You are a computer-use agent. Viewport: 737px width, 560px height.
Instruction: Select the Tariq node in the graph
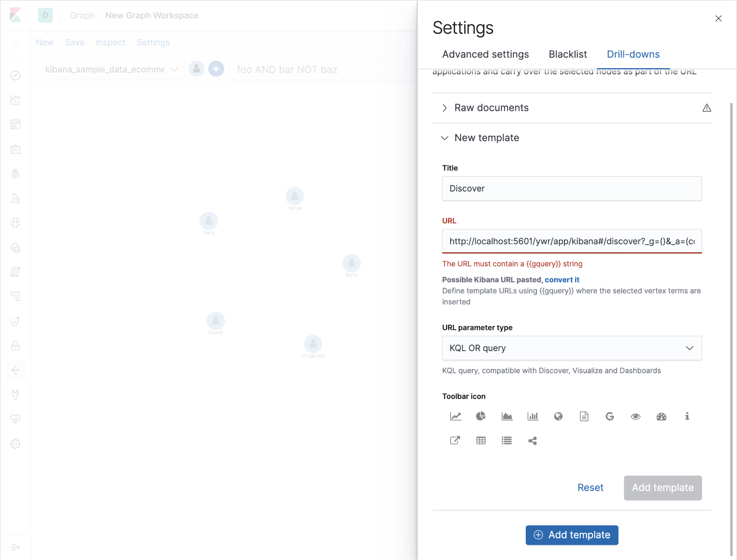(209, 221)
